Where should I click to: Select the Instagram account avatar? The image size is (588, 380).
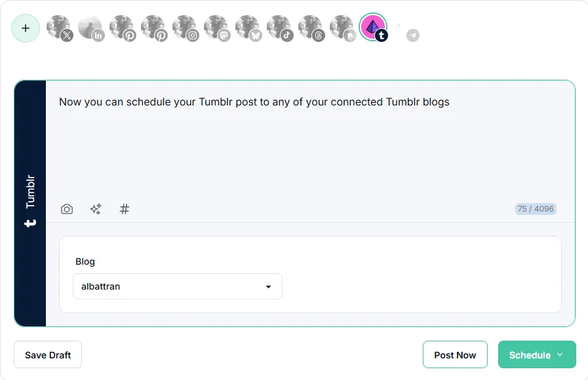click(186, 28)
